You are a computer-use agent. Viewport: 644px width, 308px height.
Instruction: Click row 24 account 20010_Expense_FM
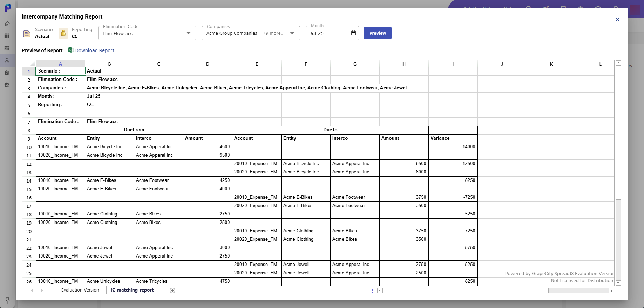(x=257, y=265)
